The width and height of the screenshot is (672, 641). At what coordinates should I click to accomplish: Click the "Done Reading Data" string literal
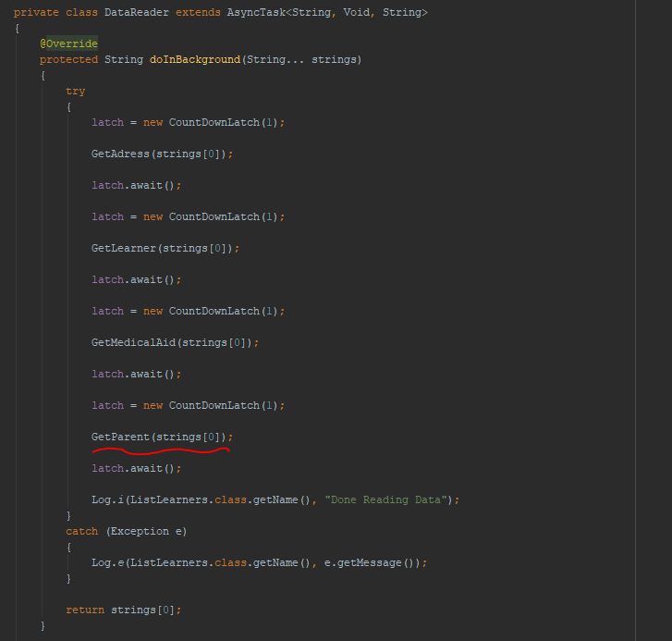click(x=385, y=499)
